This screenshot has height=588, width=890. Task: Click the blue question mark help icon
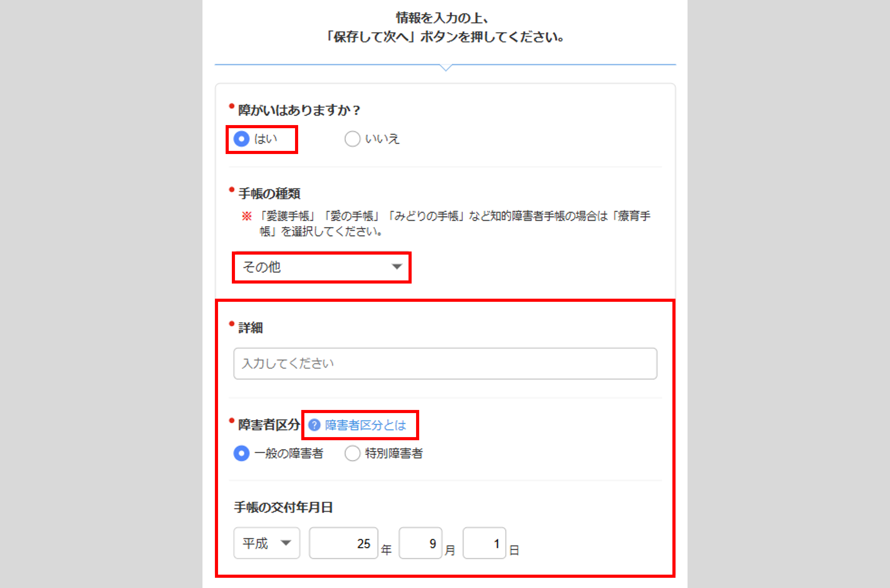314,425
